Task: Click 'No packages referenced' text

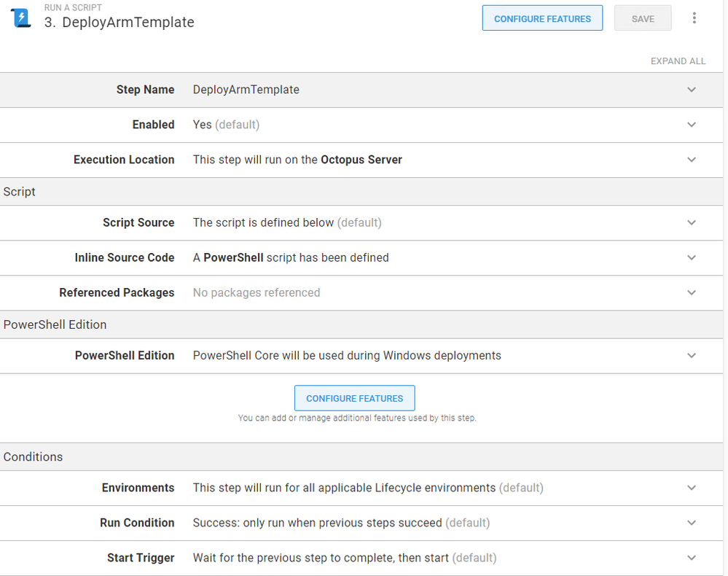Action: point(257,292)
